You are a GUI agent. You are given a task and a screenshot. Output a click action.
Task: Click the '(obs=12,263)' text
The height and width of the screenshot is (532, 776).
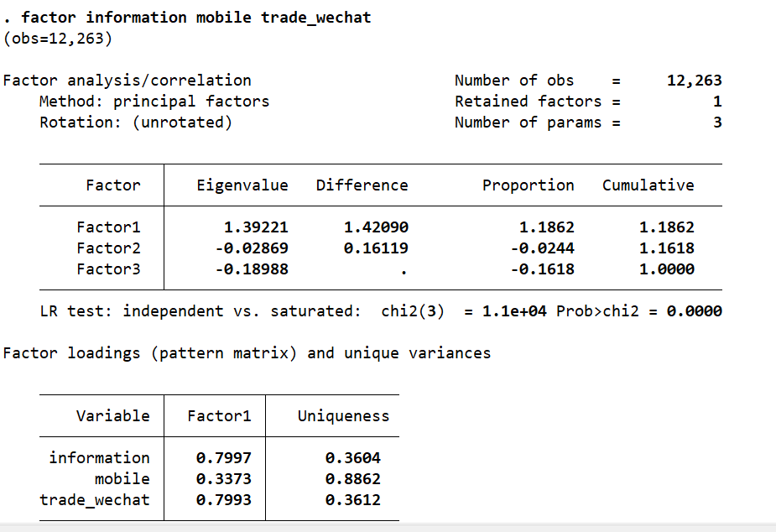[58, 39]
